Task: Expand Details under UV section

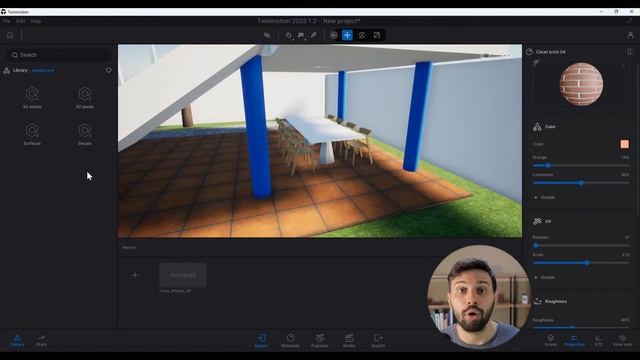Action: (x=544, y=277)
